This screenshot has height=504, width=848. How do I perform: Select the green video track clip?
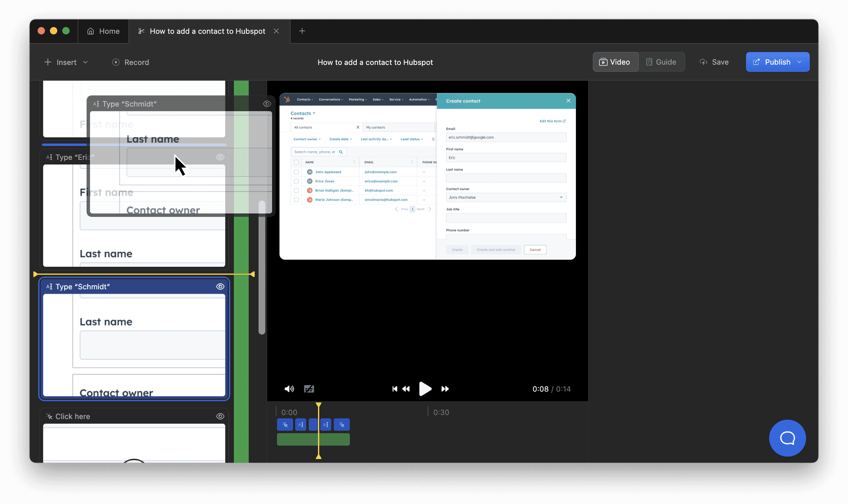point(313,439)
